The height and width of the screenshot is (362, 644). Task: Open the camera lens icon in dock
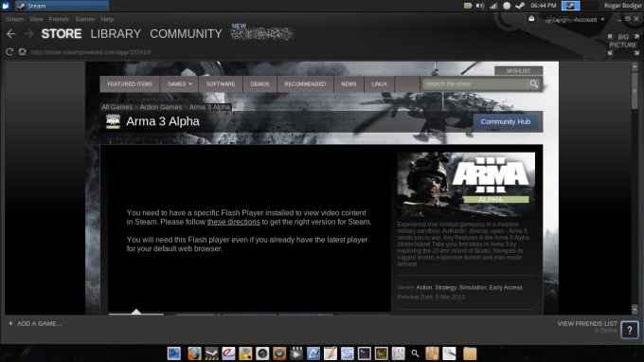(x=262, y=353)
